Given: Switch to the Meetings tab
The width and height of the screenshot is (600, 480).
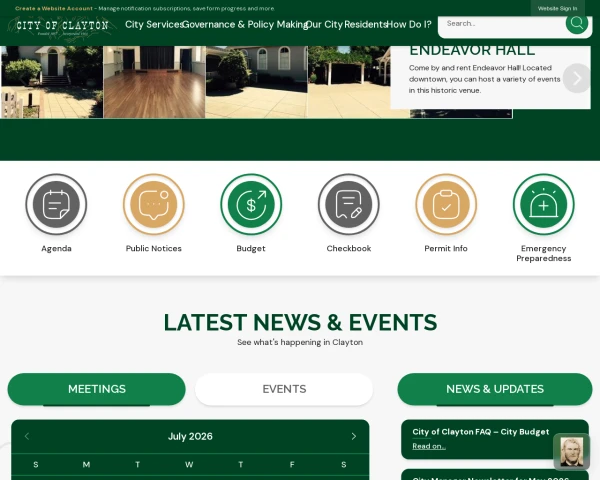Looking at the screenshot, I should (96, 389).
